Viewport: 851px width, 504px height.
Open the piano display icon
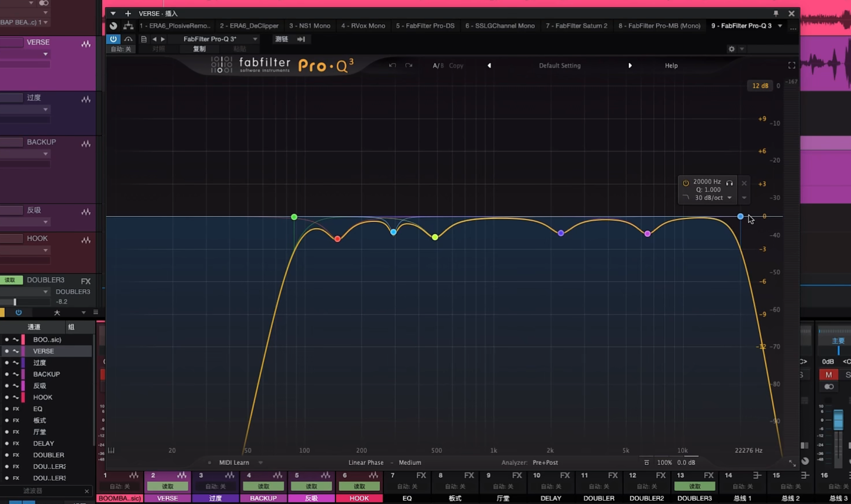(x=111, y=450)
